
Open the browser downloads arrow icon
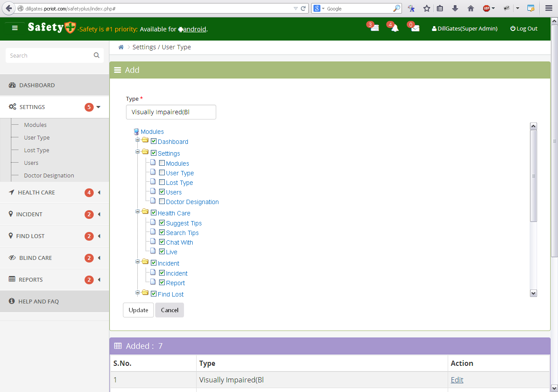pos(455,8)
